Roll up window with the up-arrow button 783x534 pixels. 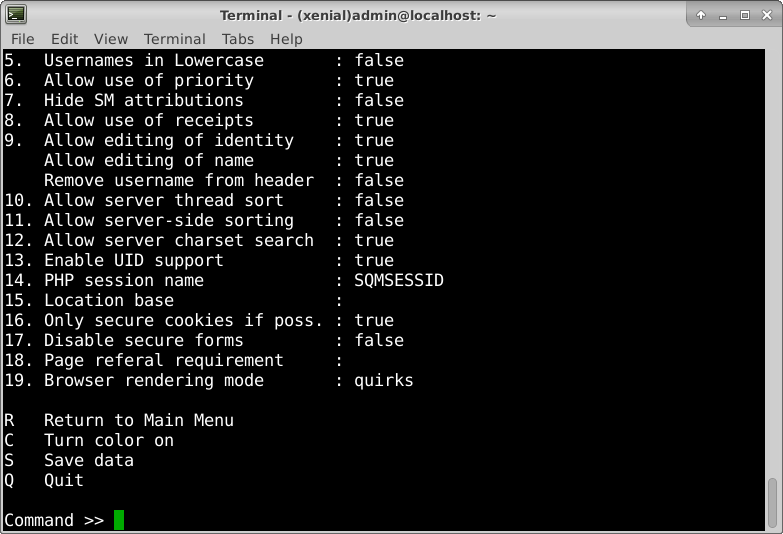coord(701,15)
